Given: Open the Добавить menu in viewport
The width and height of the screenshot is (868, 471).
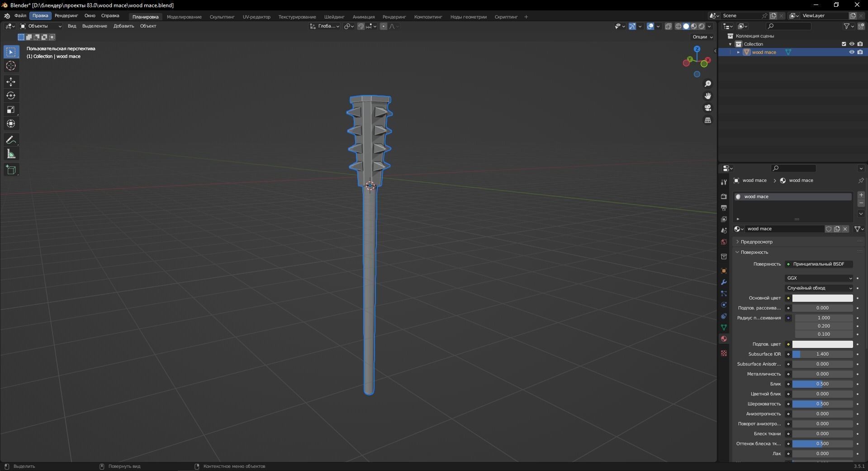Looking at the screenshot, I should 123,26.
